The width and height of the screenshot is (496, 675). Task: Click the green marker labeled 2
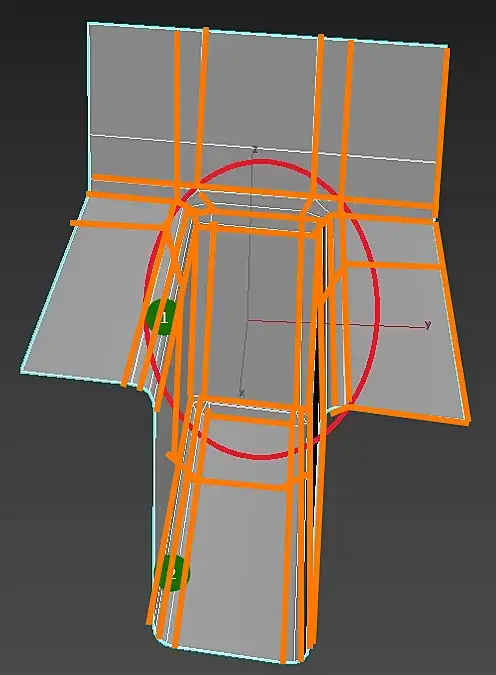171,573
